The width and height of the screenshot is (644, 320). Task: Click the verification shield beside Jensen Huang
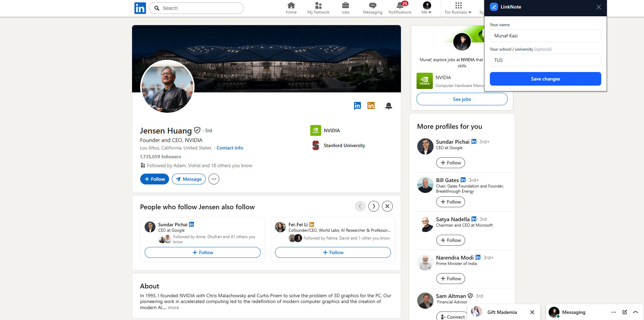(x=197, y=130)
